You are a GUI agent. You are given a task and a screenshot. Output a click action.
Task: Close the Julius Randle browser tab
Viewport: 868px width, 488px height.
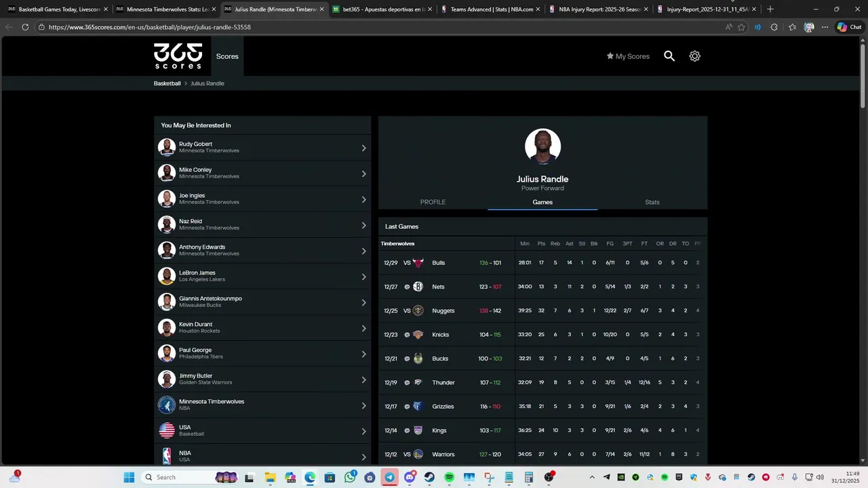point(321,9)
